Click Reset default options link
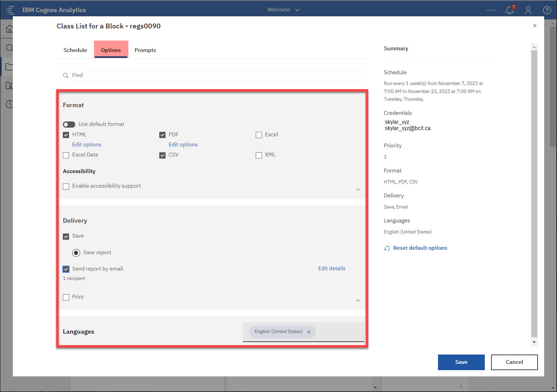Screen dimensions: 557x392 pos(420,248)
